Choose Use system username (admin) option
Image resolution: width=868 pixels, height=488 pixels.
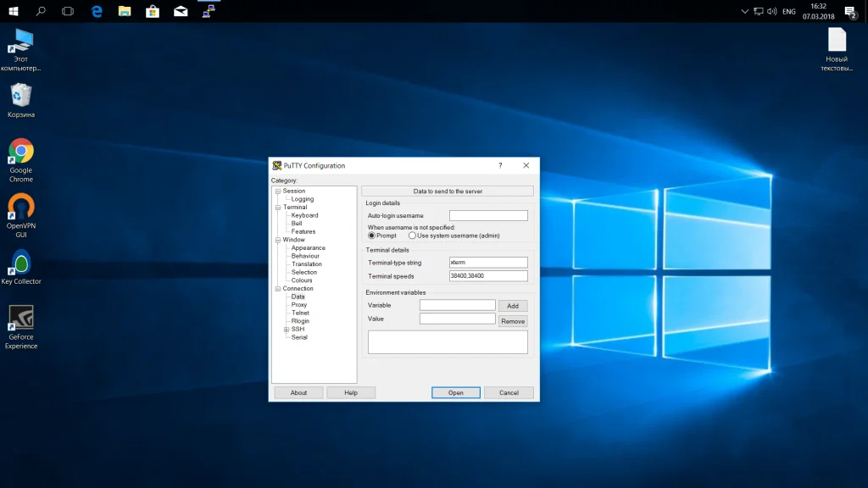click(412, 236)
